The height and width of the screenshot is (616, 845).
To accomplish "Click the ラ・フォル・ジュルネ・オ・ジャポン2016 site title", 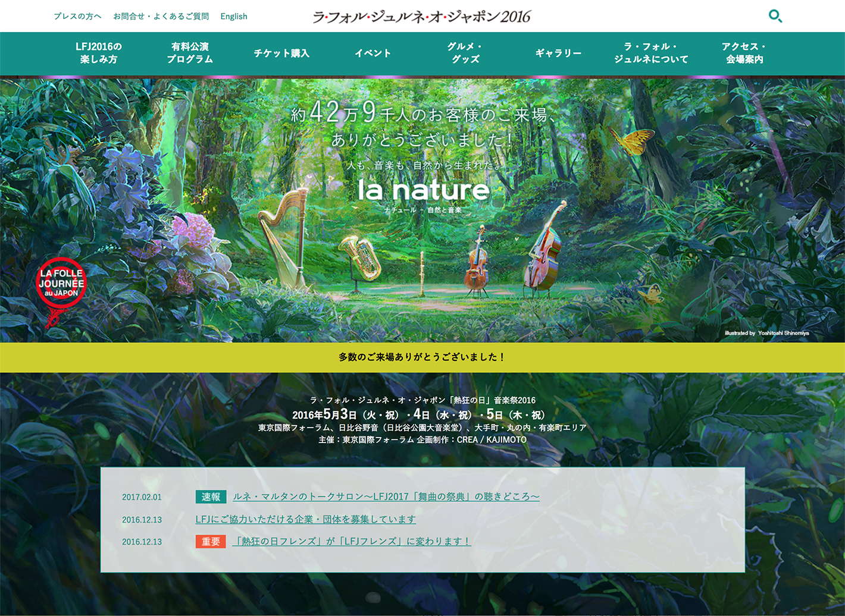I will pyautogui.click(x=422, y=17).
